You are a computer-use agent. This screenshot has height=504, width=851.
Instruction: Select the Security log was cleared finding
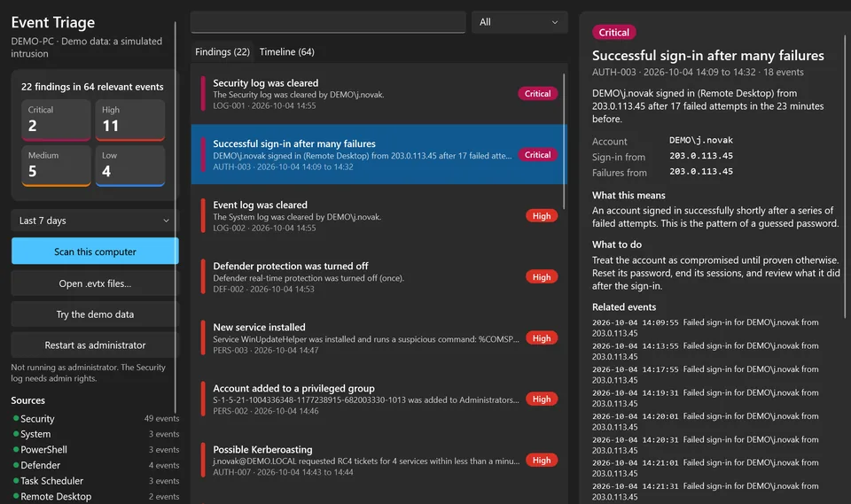(379, 93)
